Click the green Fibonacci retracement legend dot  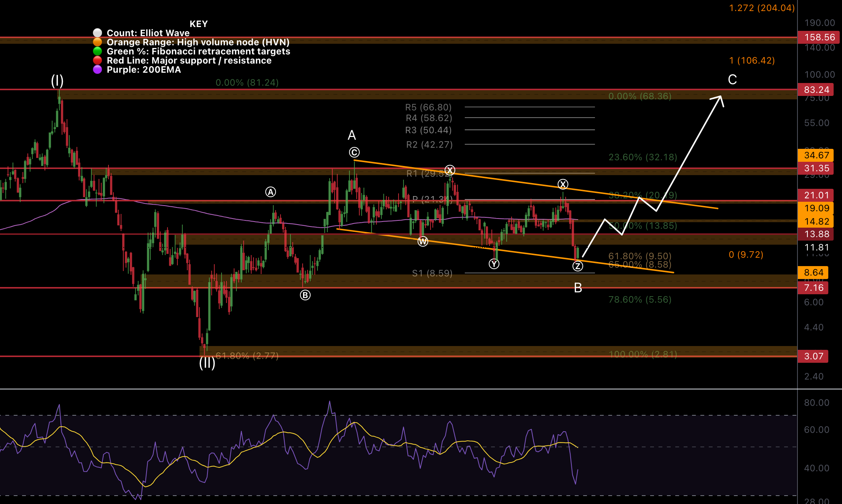click(x=97, y=51)
